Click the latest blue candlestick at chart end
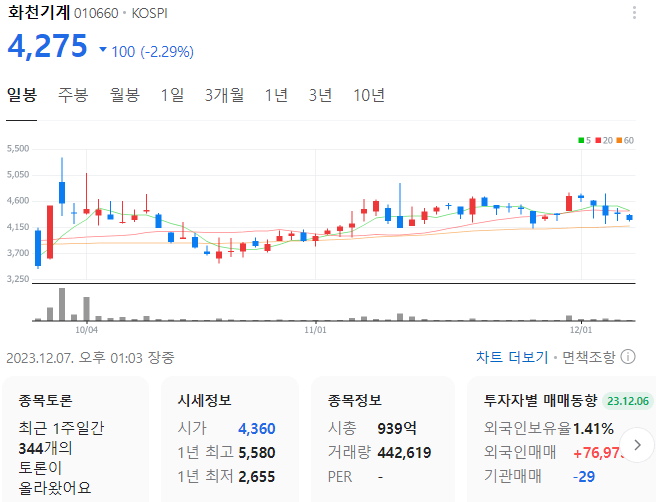Image resolution: width=656 pixels, height=502 pixels. tap(629, 217)
